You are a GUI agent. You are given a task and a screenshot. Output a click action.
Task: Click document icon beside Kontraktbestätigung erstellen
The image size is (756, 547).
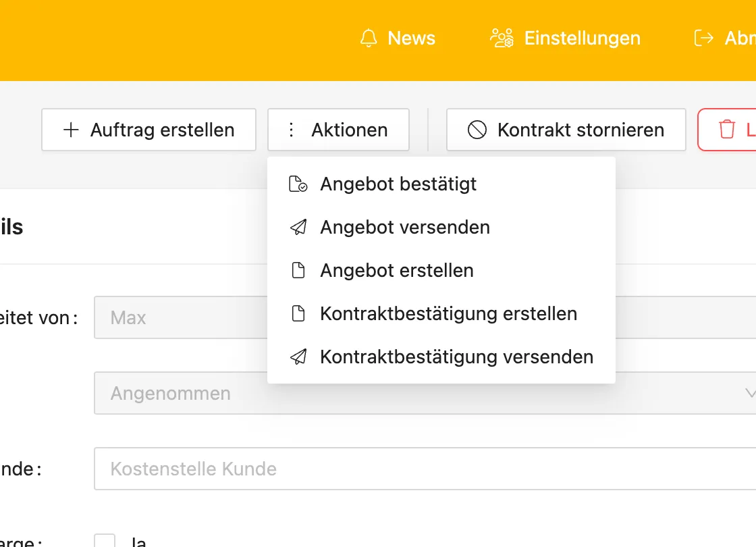click(298, 313)
